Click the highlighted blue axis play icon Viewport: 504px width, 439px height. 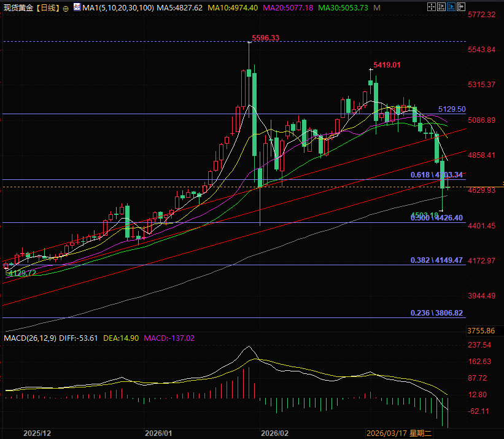click(451, 7)
